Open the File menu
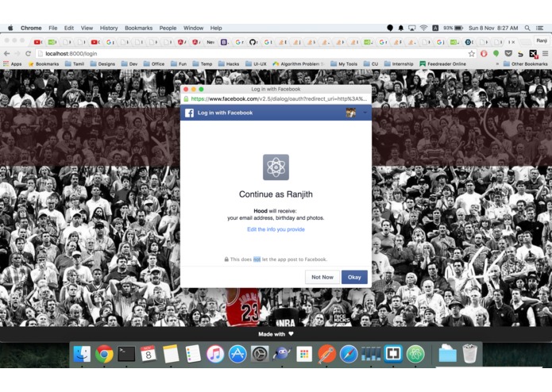 pyautogui.click(x=52, y=28)
